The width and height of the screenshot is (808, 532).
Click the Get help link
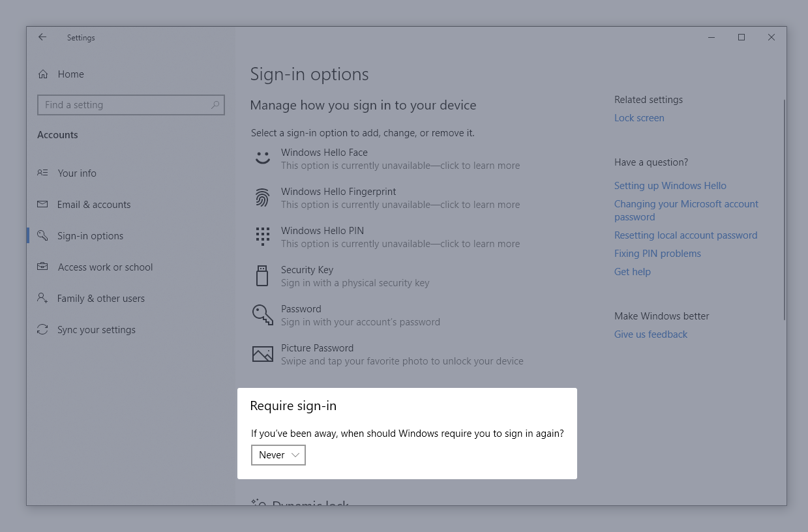tap(633, 272)
